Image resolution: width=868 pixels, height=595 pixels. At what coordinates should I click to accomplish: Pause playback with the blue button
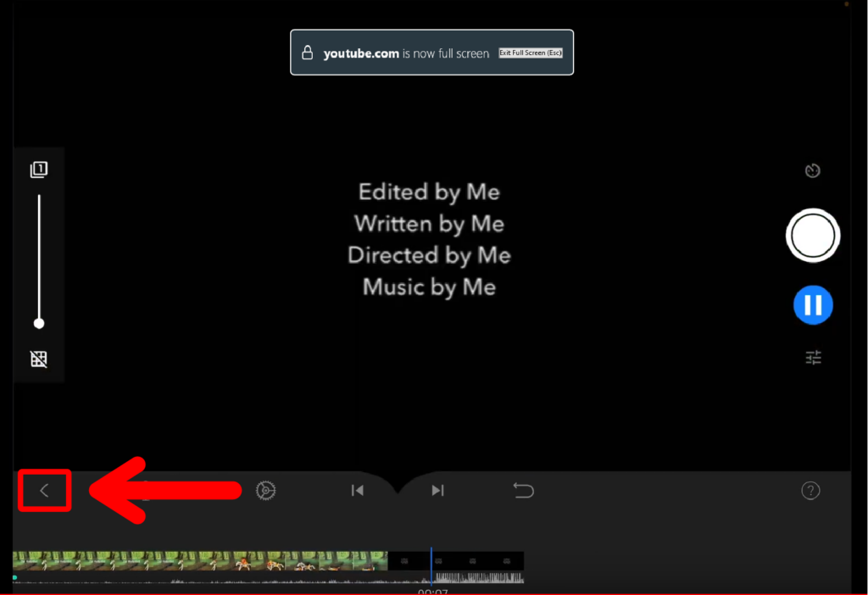[x=813, y=305]
